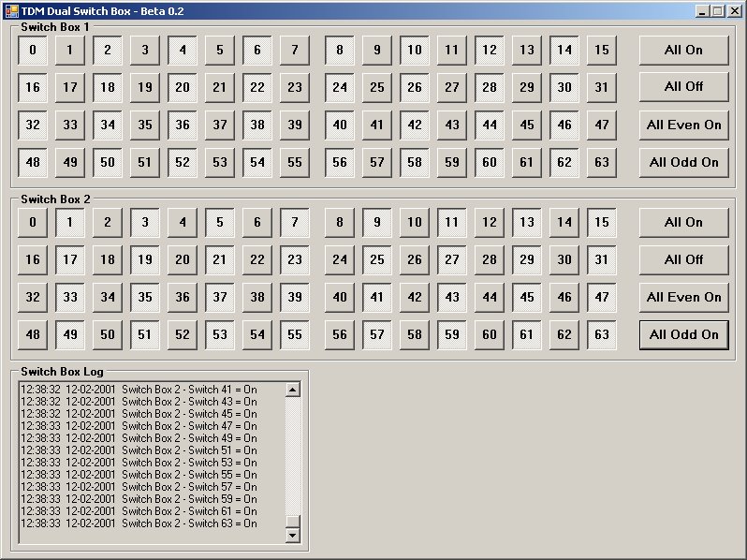
Task: Toggle switch 61 in Switch Box 2
Action: (527, 334)
